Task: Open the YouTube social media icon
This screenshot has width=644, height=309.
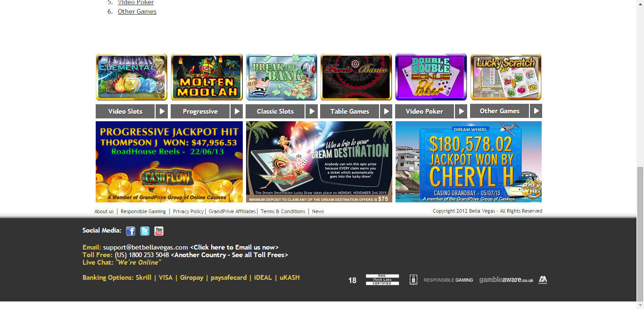Action: [x=159, y=231]
